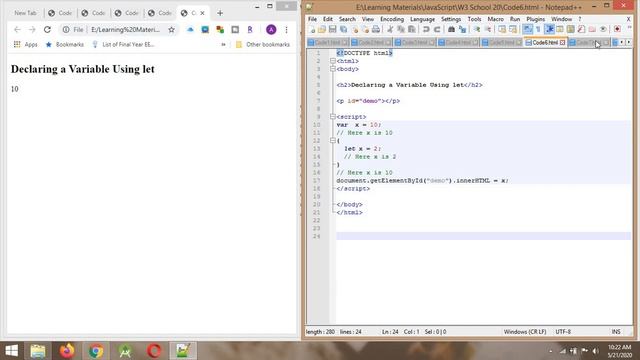Screen dimensions: 640x360
Task: Show hidden system tray icons arrow
Action: click(x=551, y=351)
